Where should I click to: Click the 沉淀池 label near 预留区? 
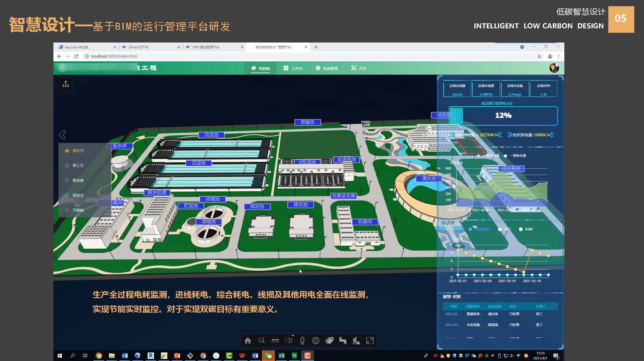[211, 135]
